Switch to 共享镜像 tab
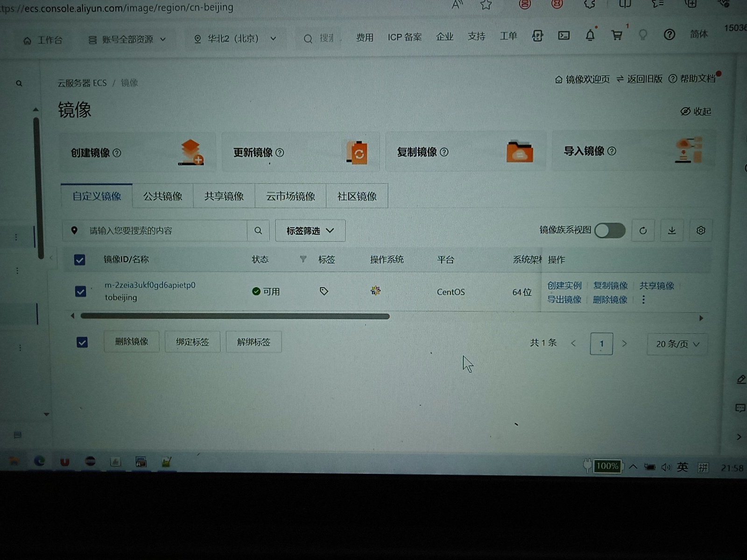Viewport: 747px width, 560px height. pos(224,196)
